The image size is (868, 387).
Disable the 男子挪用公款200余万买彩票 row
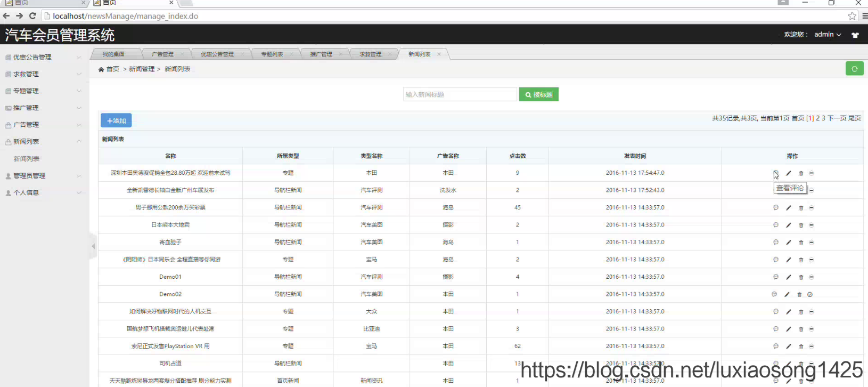812,208
